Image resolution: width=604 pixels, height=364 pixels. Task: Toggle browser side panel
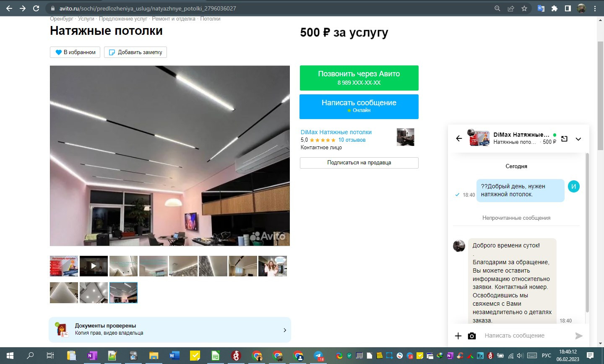pyautogui.click(x=568, y=8)
